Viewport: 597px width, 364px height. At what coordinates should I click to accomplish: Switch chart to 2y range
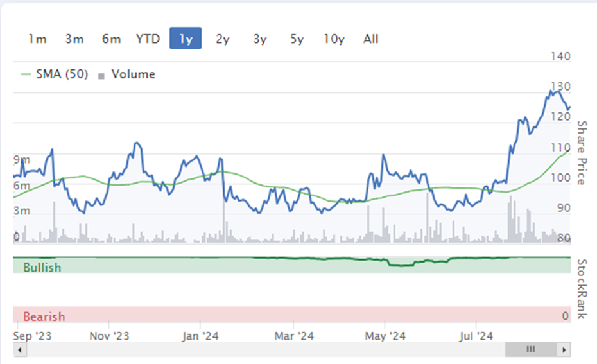[223, 39]
